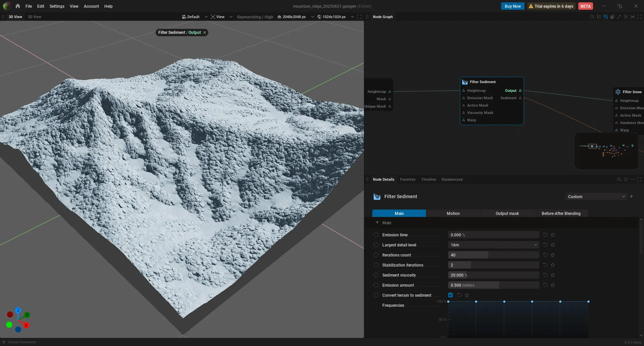Image resolution: width=644 pixels, height=346 pixels.
Task: Toggle the Sediment viscosity radio circle
Action: 376,275
